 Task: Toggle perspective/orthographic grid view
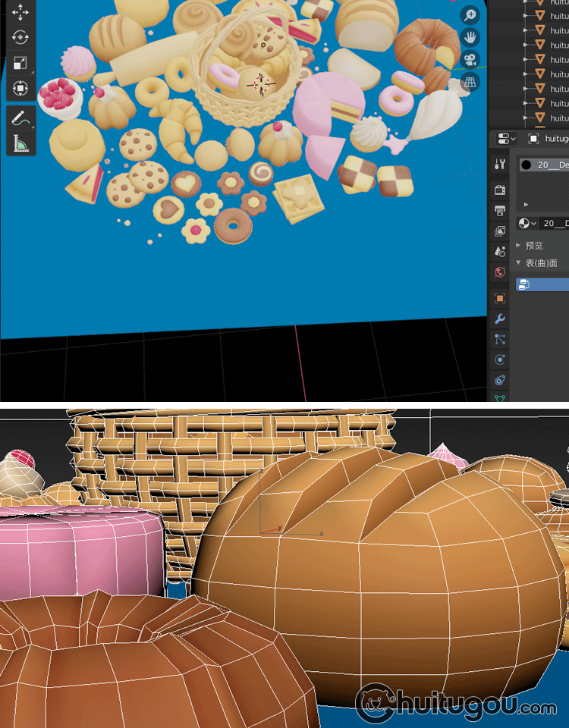(470, 81)
